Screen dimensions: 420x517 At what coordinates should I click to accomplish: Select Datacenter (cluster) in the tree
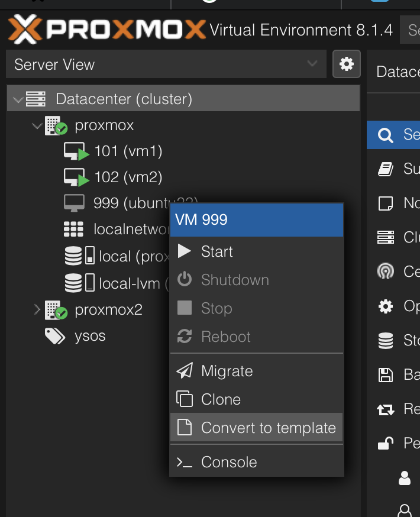[183, 99]
